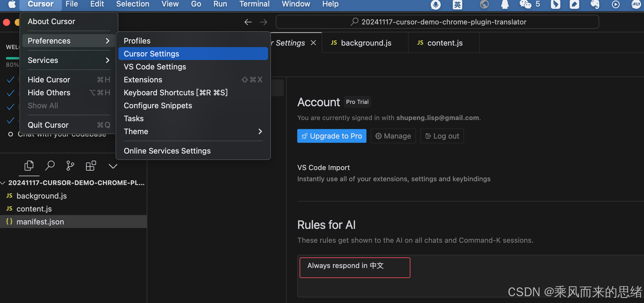644x303 pixels.
Task: Open the Extensions blocks icon
Action: 91,166
